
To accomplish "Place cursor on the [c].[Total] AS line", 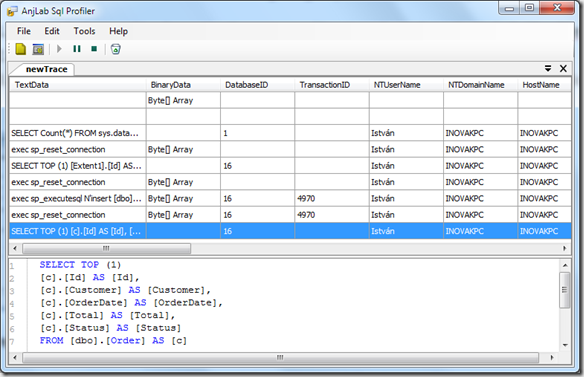I will tap(107, 316).
